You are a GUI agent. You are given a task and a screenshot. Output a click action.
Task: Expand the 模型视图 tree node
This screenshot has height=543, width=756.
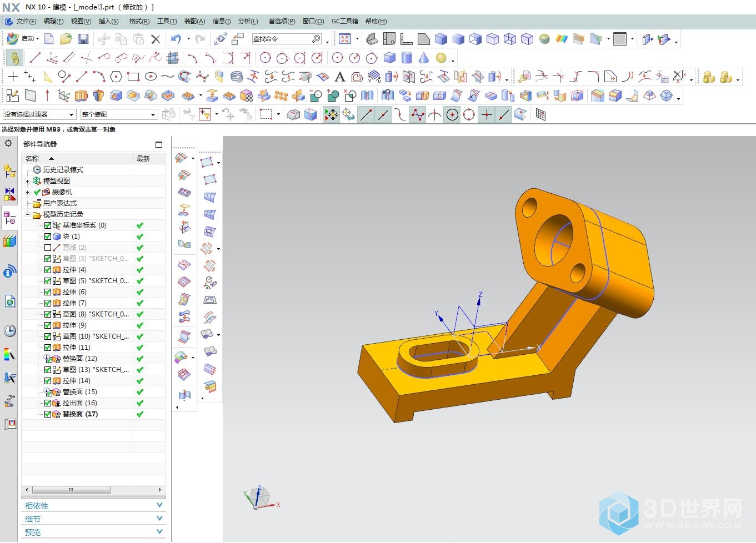tap(27, 181)
